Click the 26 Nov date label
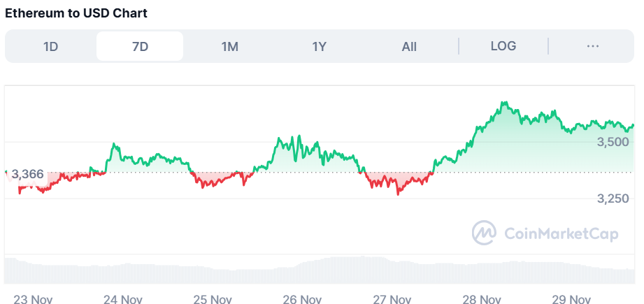Viewport: 644px width, 304px height. (x=303, y=299)
